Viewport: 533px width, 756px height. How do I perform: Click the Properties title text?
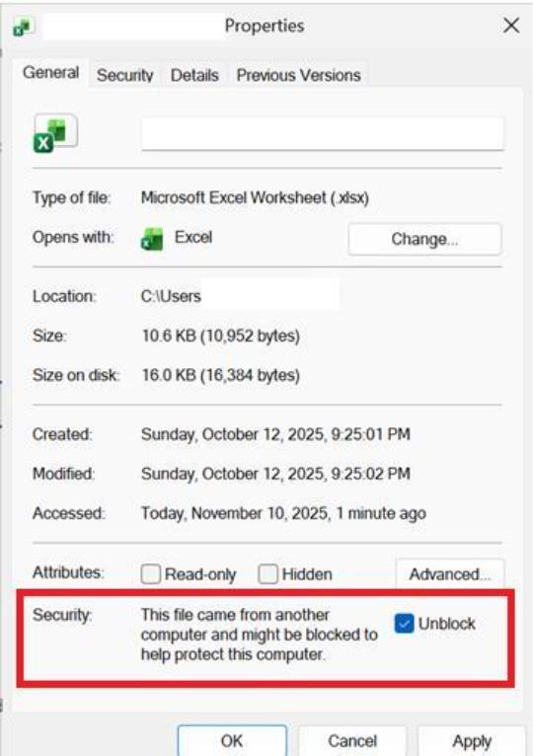tap(265, 26)
